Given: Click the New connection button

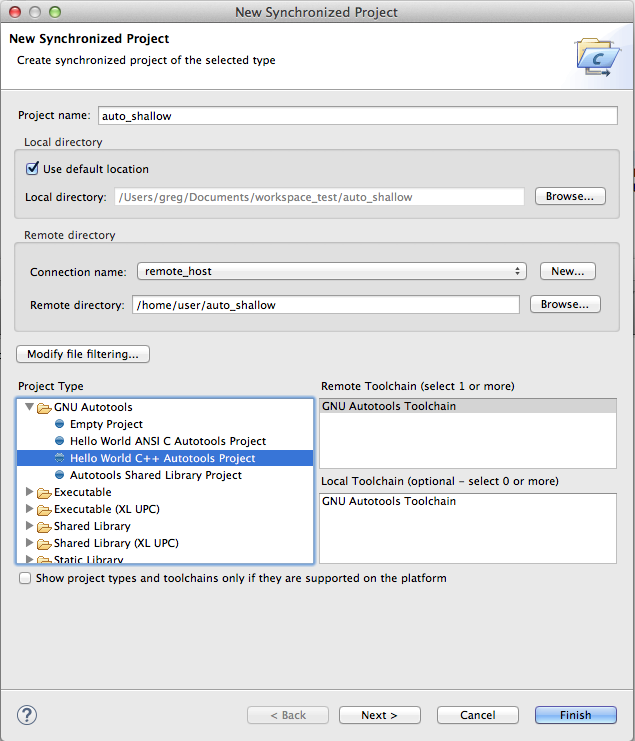Looking at the screenshot, I should pyautogui.click(x=567, y=271).
